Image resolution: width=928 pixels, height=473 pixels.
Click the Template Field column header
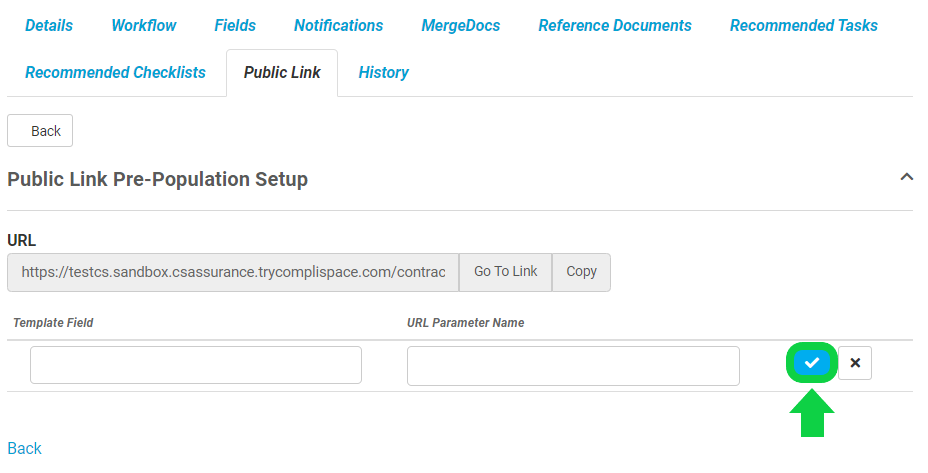53,323
